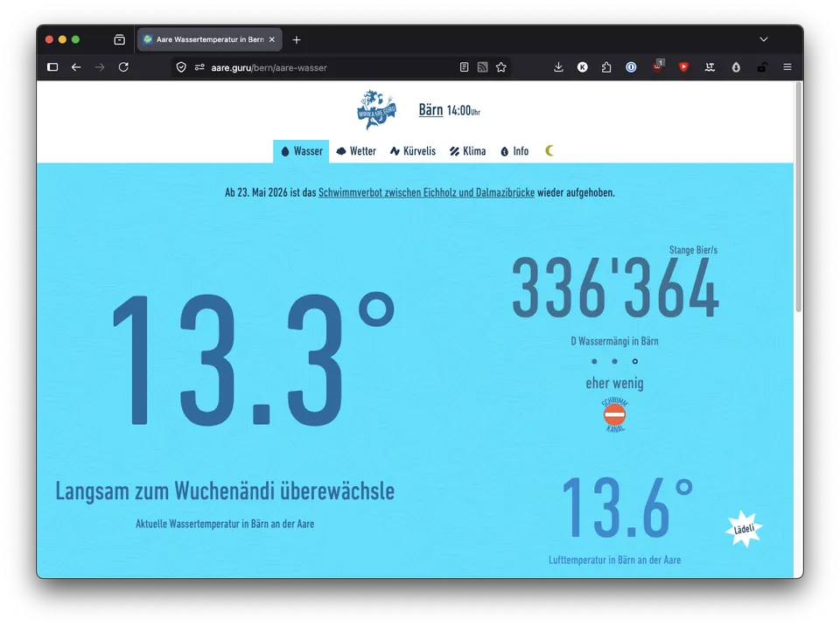Click the translate extension icon
The image size is (840, 626).
(x=710, y=67)
